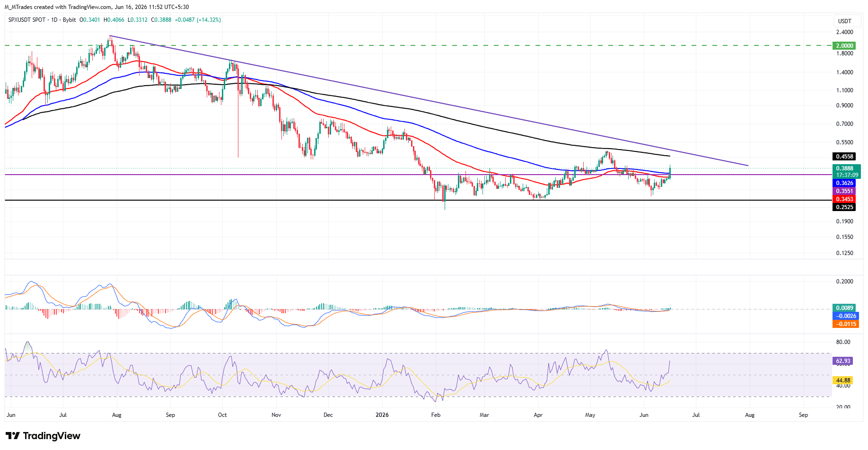Click the 2.4000 price axis value
Image resolution: width=868 pixels, height=450 pixels.
point(845,32)
